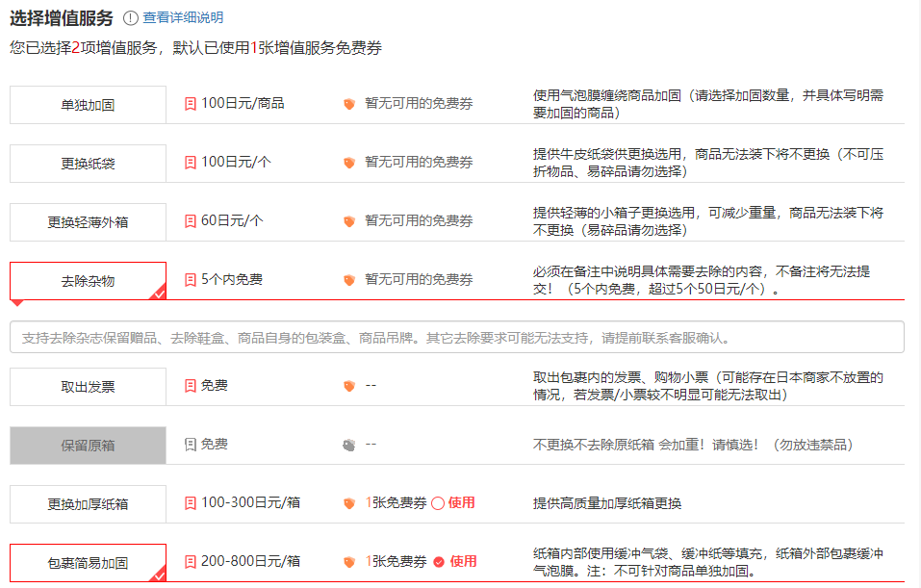Click coupon icon in 单独加固 row

point(349,104)
